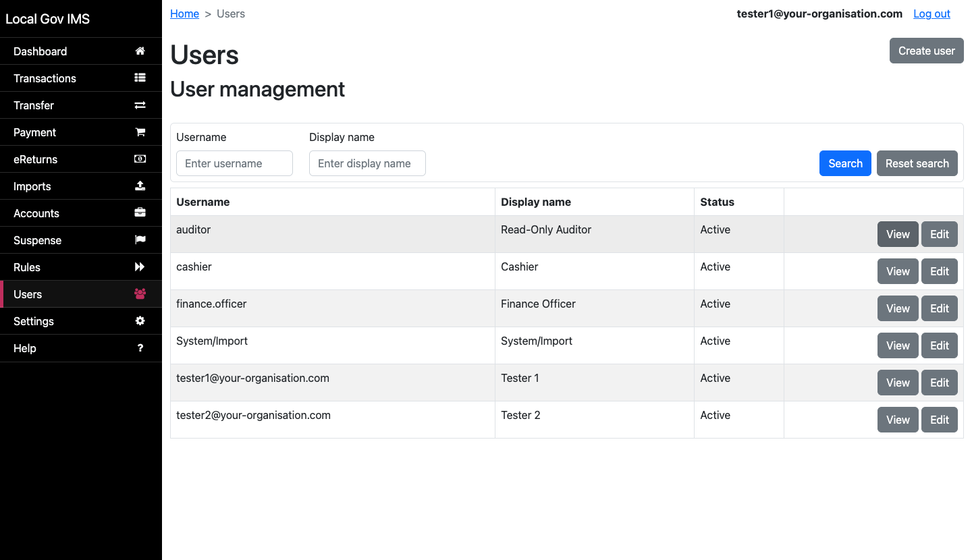The height and width of the screenshot is (560, 972).
Task: Open the Transactions section from the sidebar
Action: (45, 78)
